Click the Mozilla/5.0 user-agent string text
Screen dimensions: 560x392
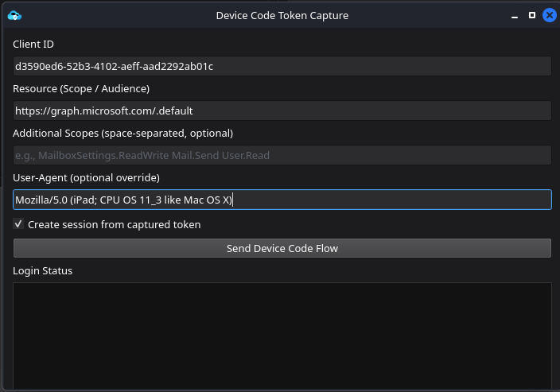pos(122,200)
